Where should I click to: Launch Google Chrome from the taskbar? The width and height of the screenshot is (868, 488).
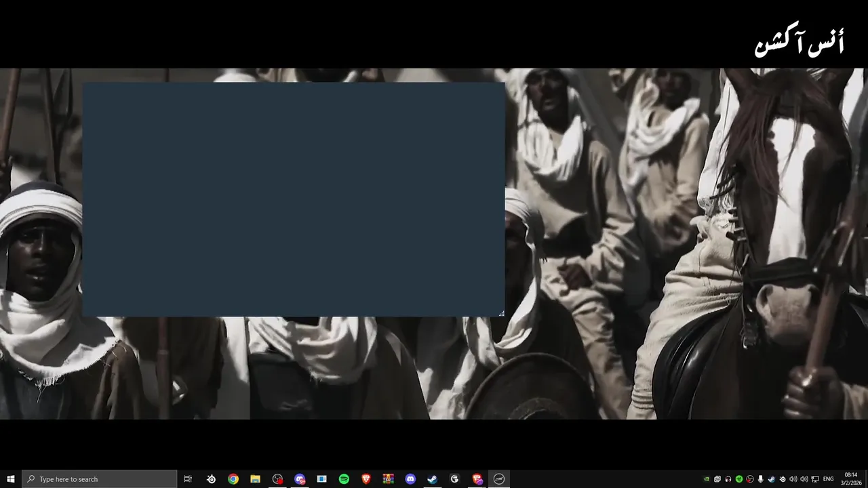click(233, 479)
